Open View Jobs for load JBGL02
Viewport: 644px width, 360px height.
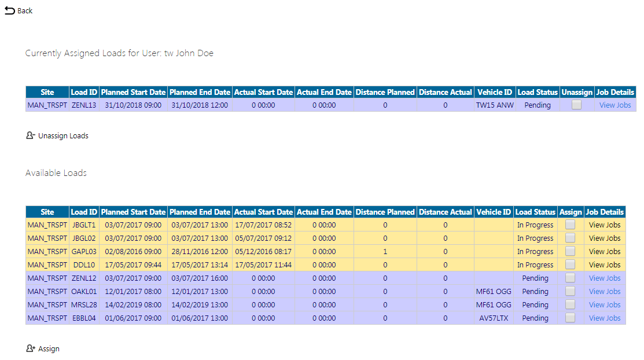pyautogui.click(x=605, y=238)
